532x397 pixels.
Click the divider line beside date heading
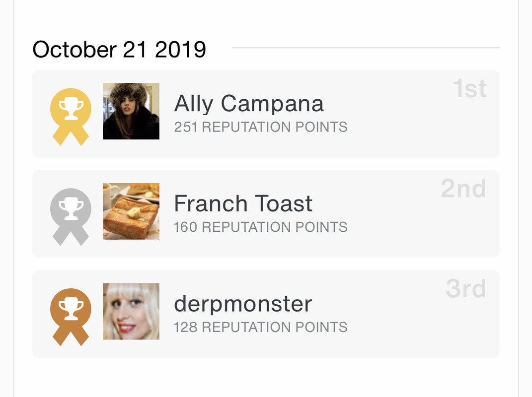[x=366, y=48]
